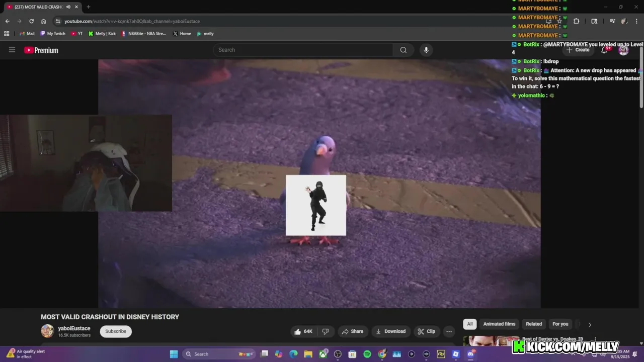Image resolution: width=644 pixels, height=362 pixels.
Task: Open a new browser tab
Action: [89, 7]
